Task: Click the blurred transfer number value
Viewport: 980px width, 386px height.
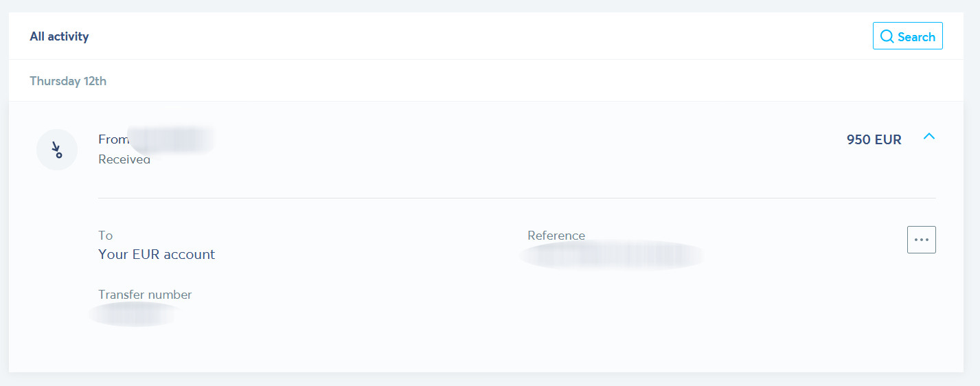Action: [x=134, y=314]
